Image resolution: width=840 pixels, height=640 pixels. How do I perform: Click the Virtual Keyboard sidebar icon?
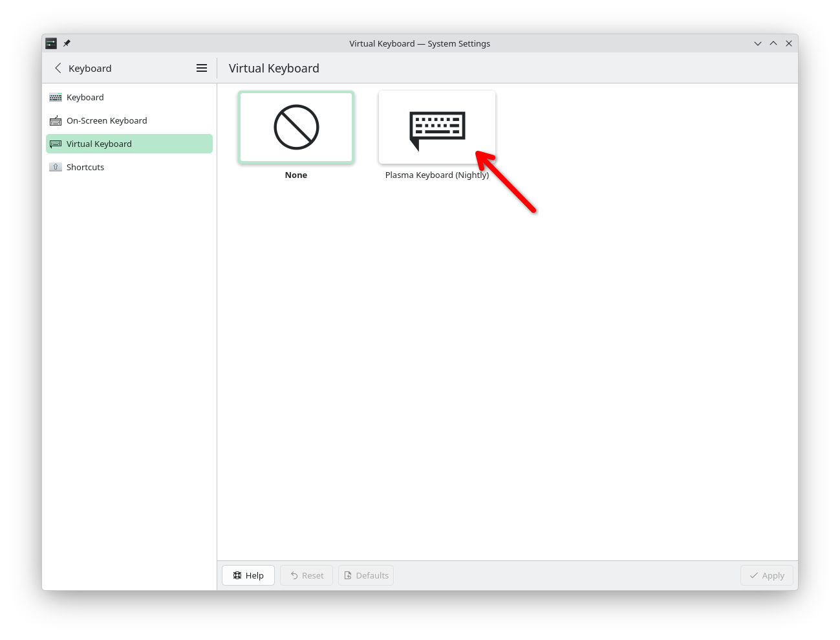(56, 144)
